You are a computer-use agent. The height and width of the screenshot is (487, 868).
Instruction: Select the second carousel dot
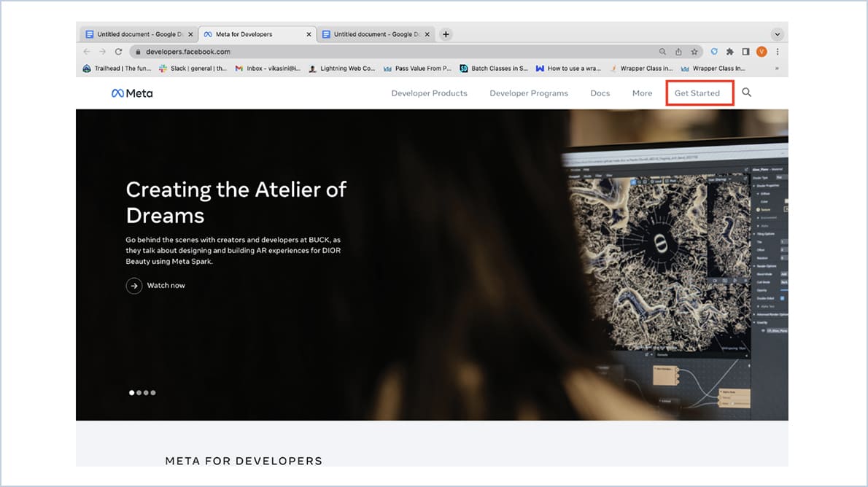tap(139, 393)
